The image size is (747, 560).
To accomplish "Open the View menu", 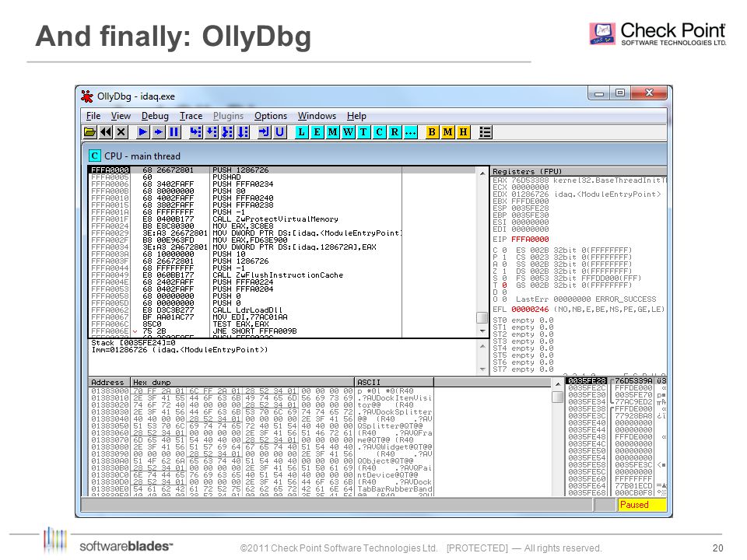I will [121, 116].
